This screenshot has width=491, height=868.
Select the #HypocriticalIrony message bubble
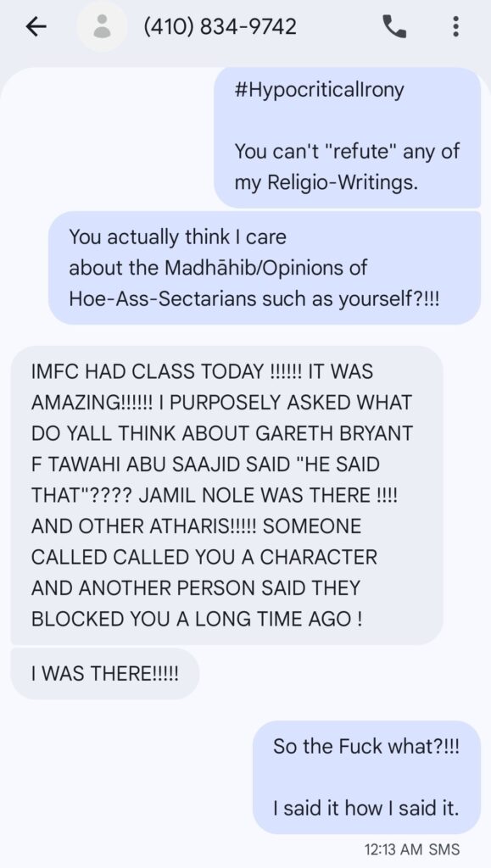coord(347,137)
